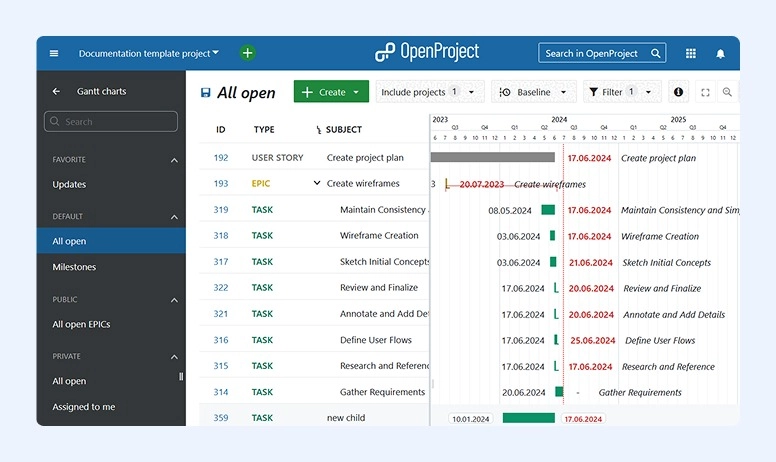Open the hamburger main menu

54,53
